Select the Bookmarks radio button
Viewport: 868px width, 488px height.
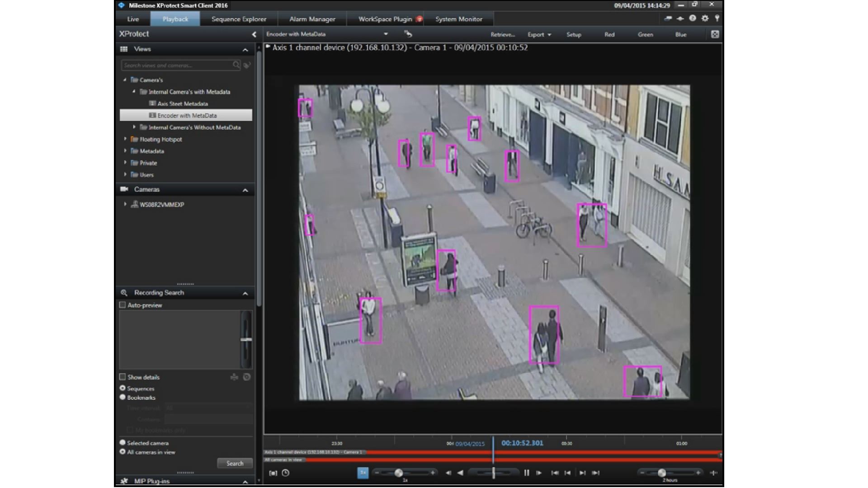(122, 397)
